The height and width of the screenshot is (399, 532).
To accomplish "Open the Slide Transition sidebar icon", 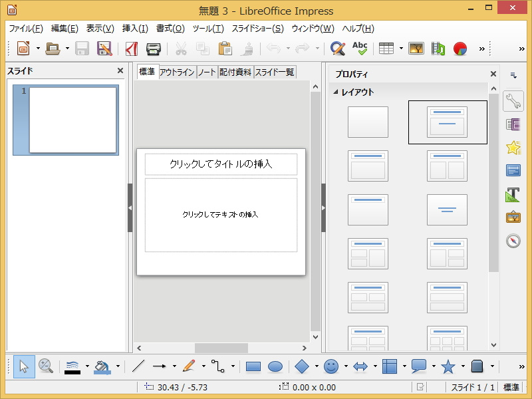I will 513,124.
